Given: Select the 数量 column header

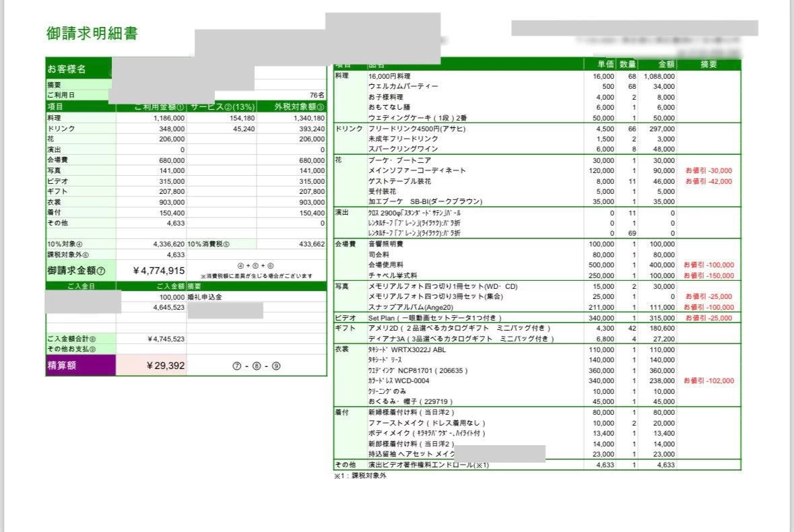Looking at the screenshot, I should click(628, 65).
